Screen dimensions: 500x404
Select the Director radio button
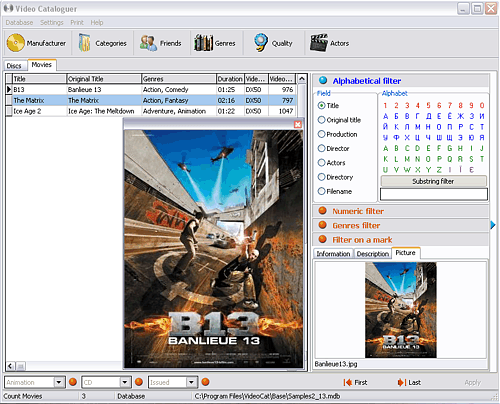321,148
